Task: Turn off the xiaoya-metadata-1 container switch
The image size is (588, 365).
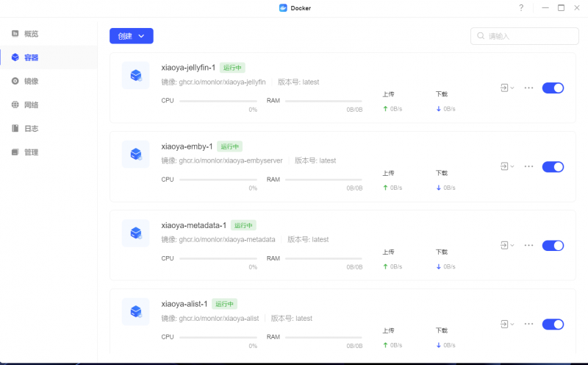Action: 553,246
